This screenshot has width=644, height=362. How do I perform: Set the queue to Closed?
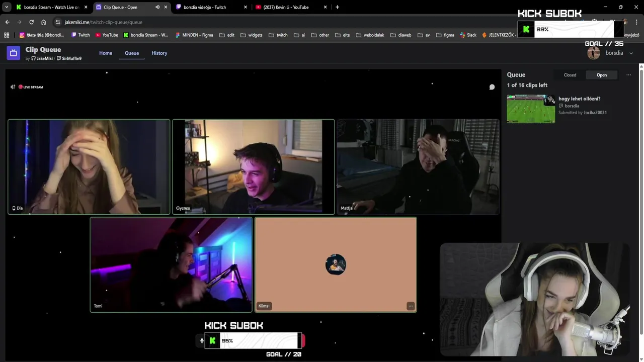[570, 75]
